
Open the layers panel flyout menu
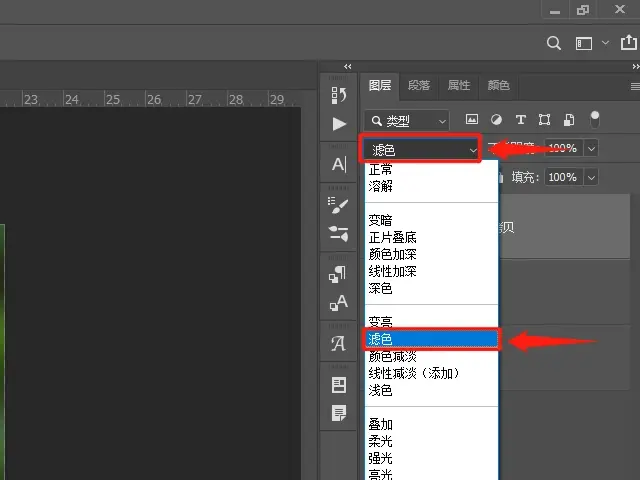pyautogui.click(x=634, y=86)
